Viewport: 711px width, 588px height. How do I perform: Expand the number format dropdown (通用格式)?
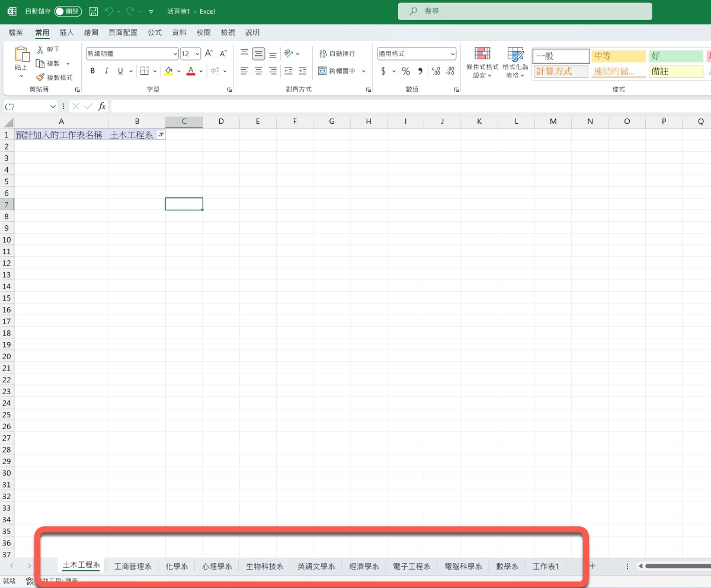(x=453, y=54)
